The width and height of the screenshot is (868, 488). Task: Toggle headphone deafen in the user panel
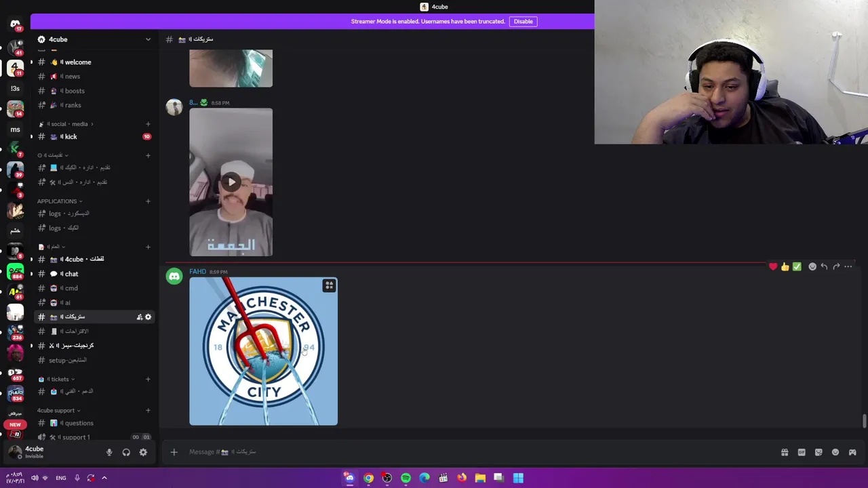tap(126, 452)
